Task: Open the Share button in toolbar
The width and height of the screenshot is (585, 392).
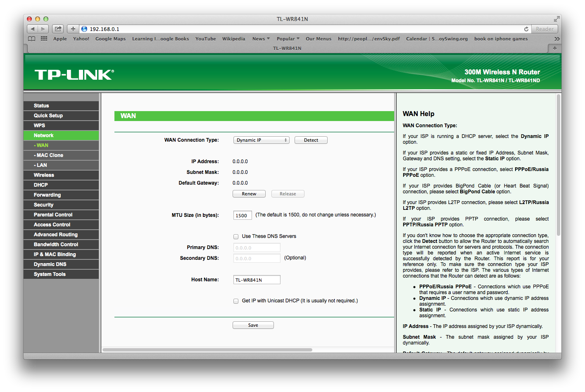Action: pos(58,29)
